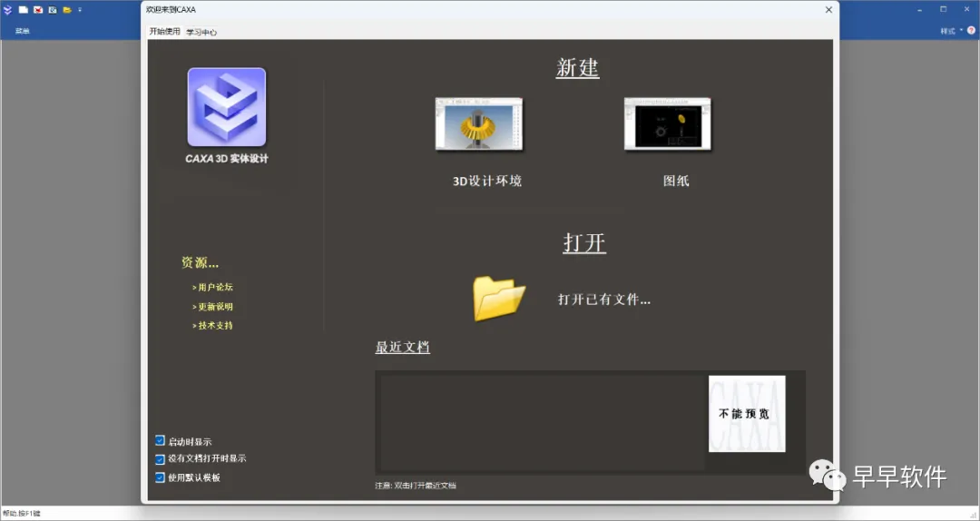Switch to the 学习中心 tab
The height and width of the screenshot is (521, 980).
pos(201,32)
